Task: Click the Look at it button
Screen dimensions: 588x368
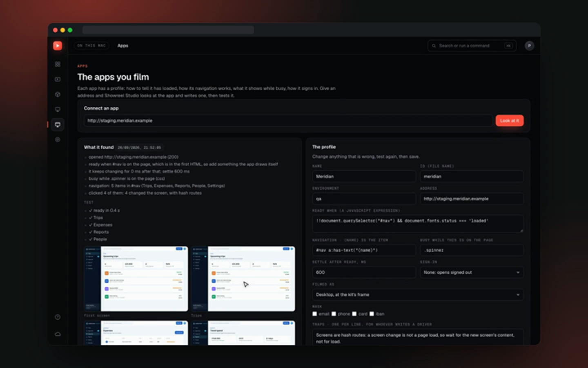Action: (509, 121)
